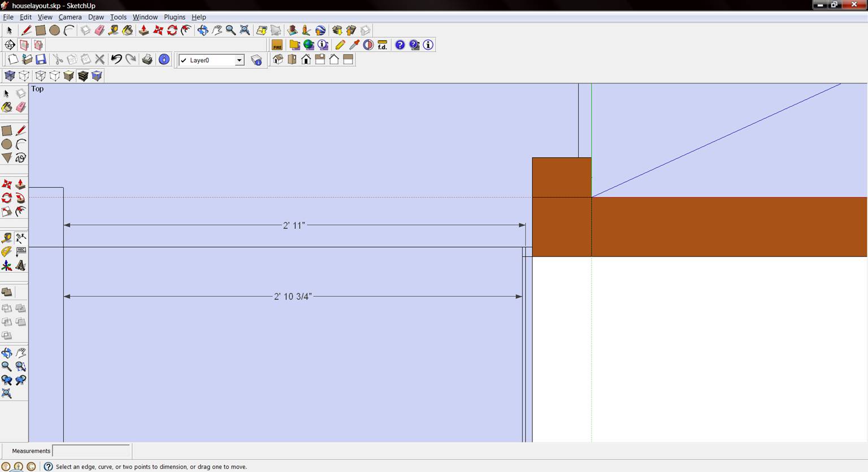Open the Plugins menu
This screenshot has height=472, width=868.
pos(175,17)
